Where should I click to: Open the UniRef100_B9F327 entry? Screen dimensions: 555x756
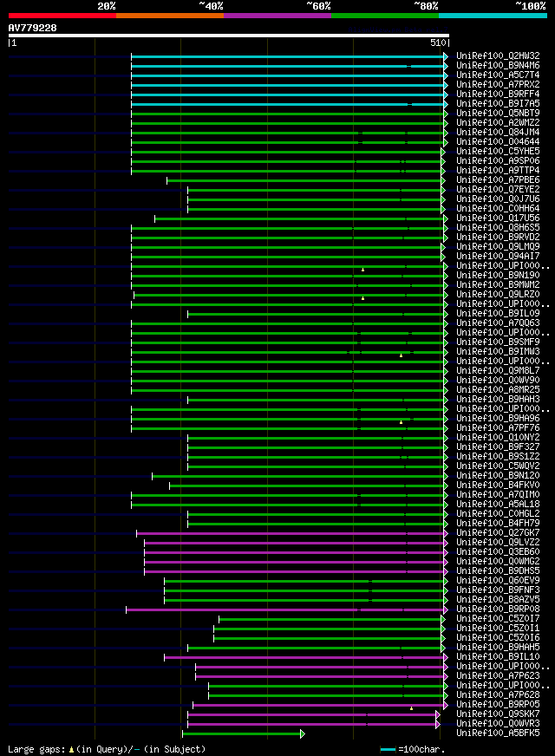coord(498,447)
